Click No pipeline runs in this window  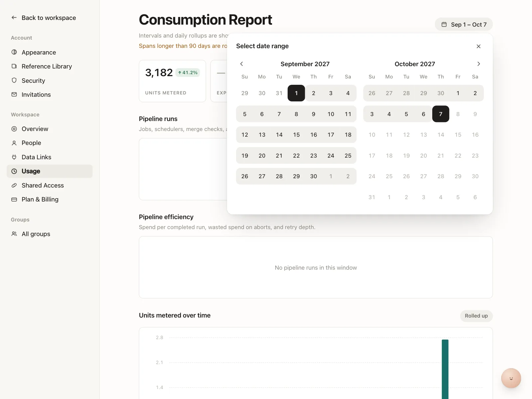pos(316,268)
